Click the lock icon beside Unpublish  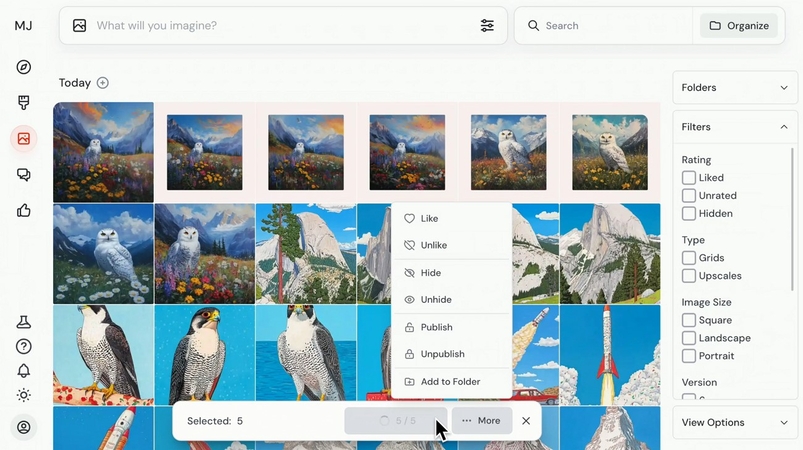click(x=409, y=354)
